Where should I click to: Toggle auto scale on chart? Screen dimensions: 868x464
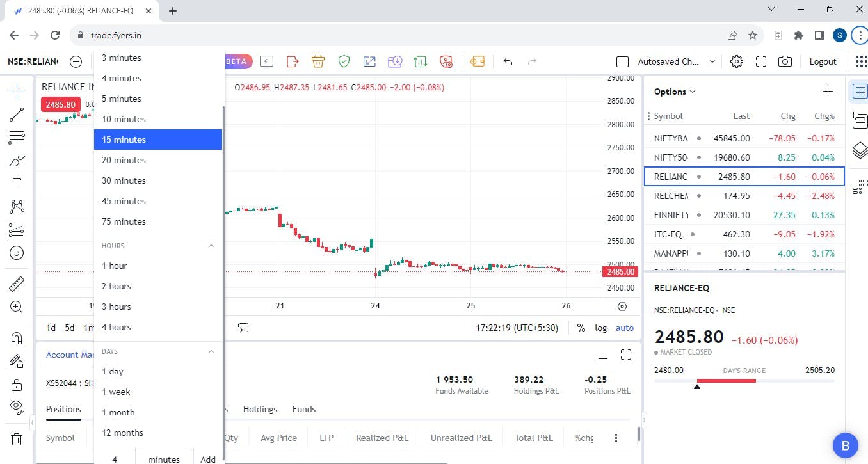[625, 328]
